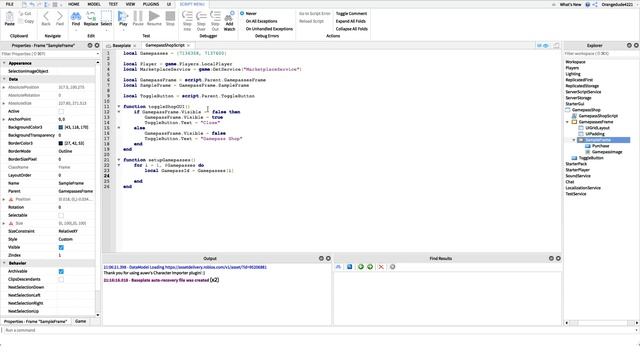The width and height of the screenshot is (640, 360).
Task: Expand the AnchorPoint property
Action: 4,119
